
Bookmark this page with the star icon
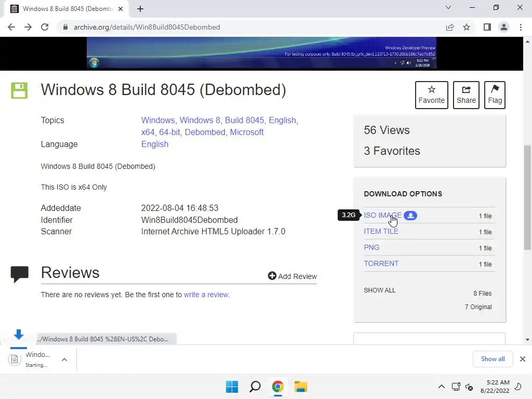click(467, 27)
